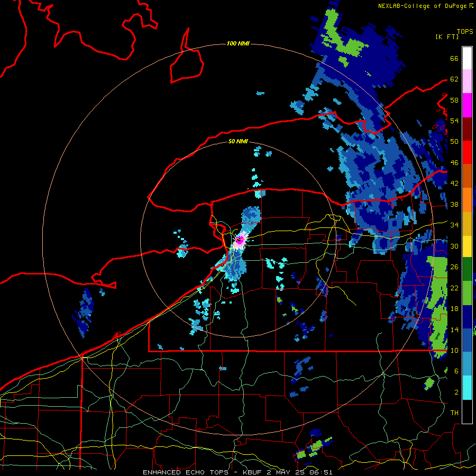The image size is (476, 476).
Task: Click the [K FT] units label
Action: pyautogui.click(x=447, y=36)
